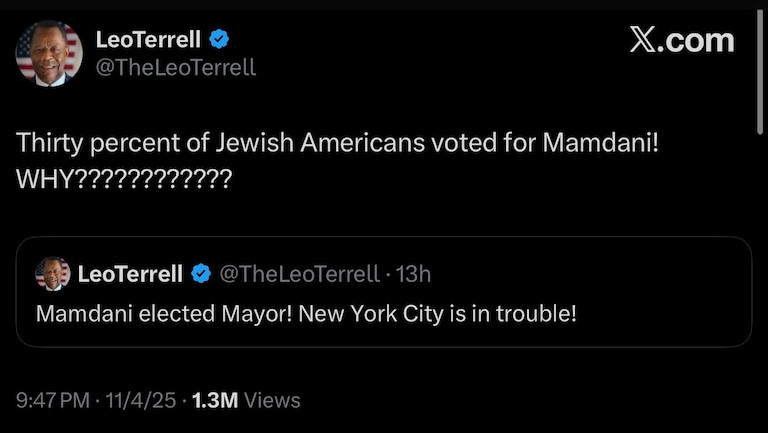This screenshot has height=433, width=768.
Task: Click the 13h timestamp on the quoted post
Action: click(413, 274)
